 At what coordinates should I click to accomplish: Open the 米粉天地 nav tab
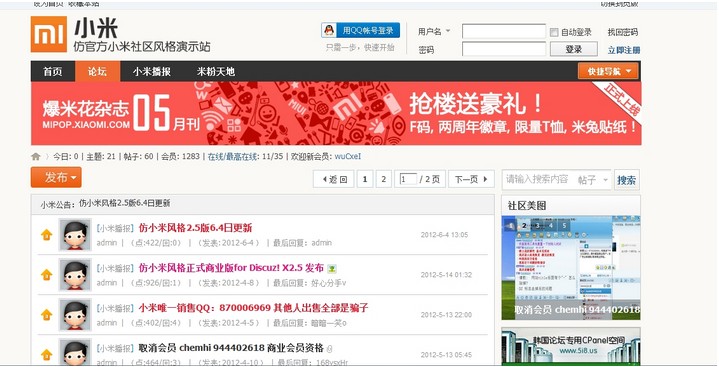coord(216,72)
